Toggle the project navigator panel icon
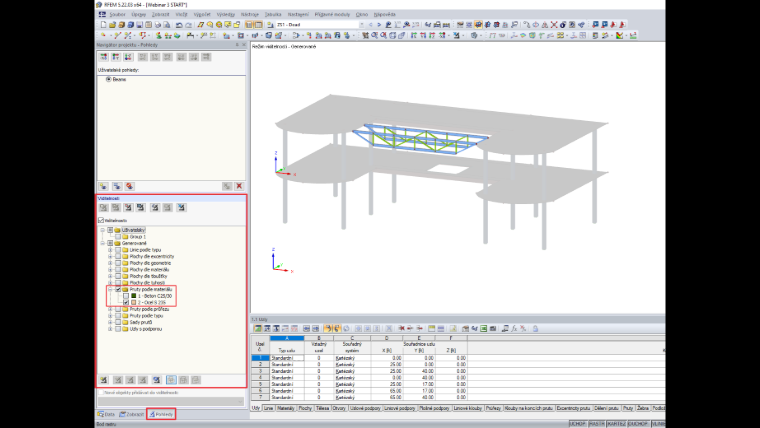760x428 pixels. [249, 25]
